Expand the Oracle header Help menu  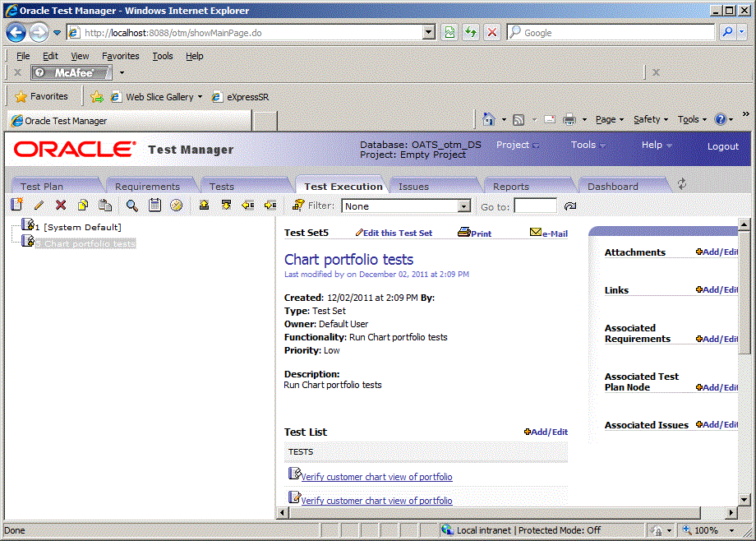click(657, 145)
